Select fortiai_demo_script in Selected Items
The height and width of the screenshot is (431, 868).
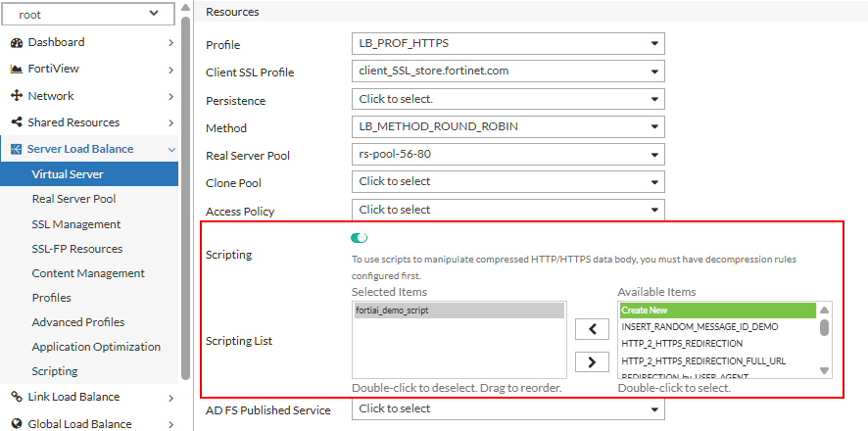click(x=458, y=311)
